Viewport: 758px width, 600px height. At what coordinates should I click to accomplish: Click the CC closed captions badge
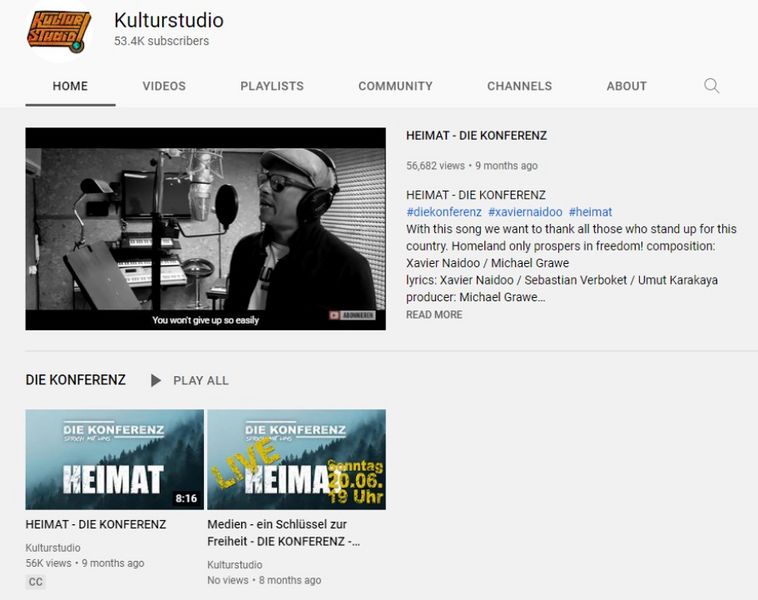tap(35, 582)
